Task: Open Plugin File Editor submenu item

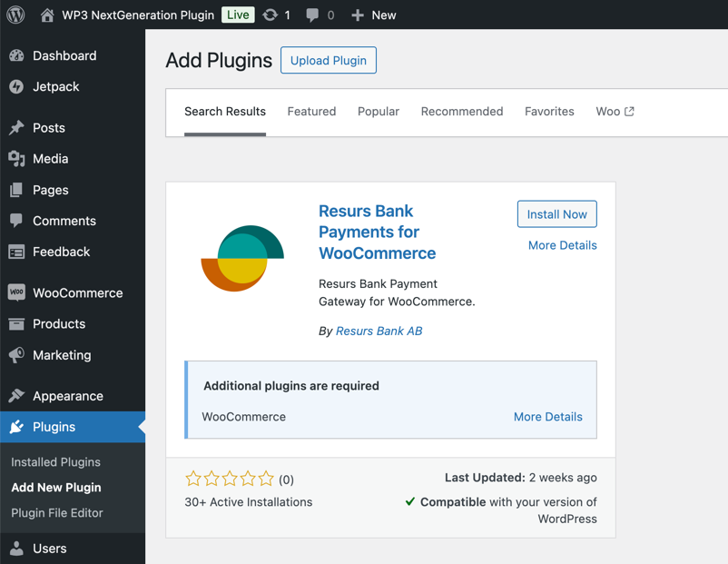Action: (x=57, y=513)
